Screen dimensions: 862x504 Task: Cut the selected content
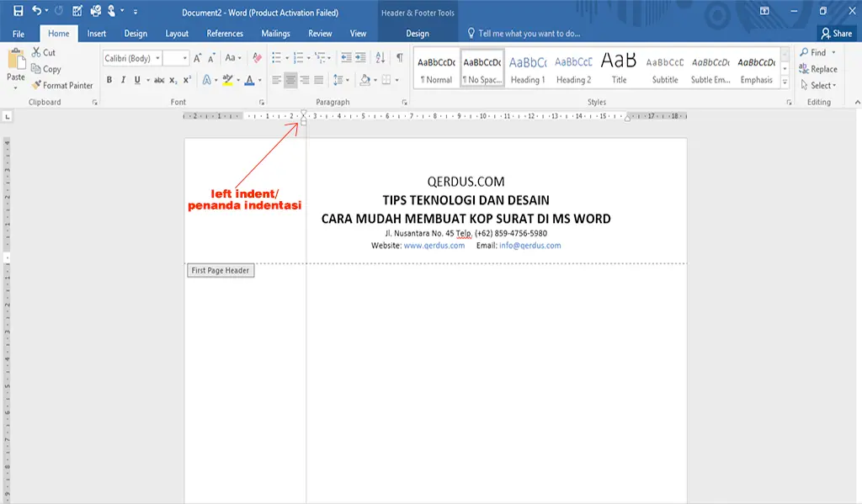click(x=44, y=52)
